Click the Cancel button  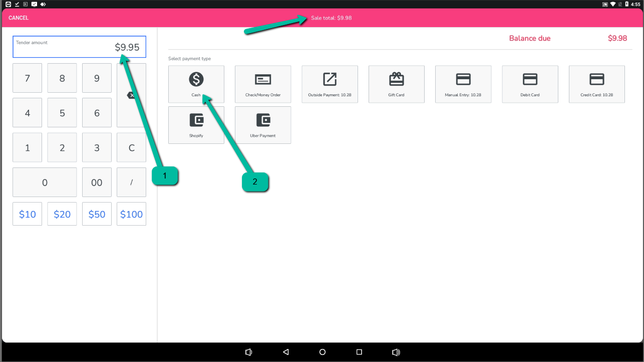(x=19, y=18)
